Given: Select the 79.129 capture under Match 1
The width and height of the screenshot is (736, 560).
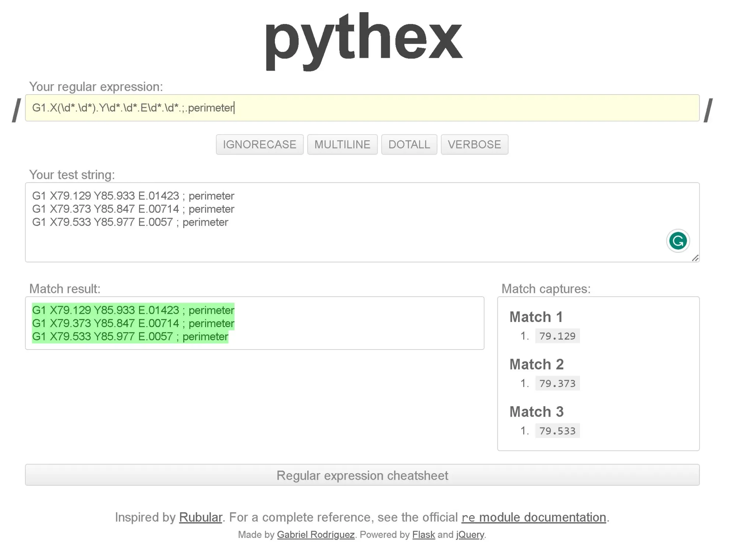Looking at the screenshot, I should [x=557, y=336].
